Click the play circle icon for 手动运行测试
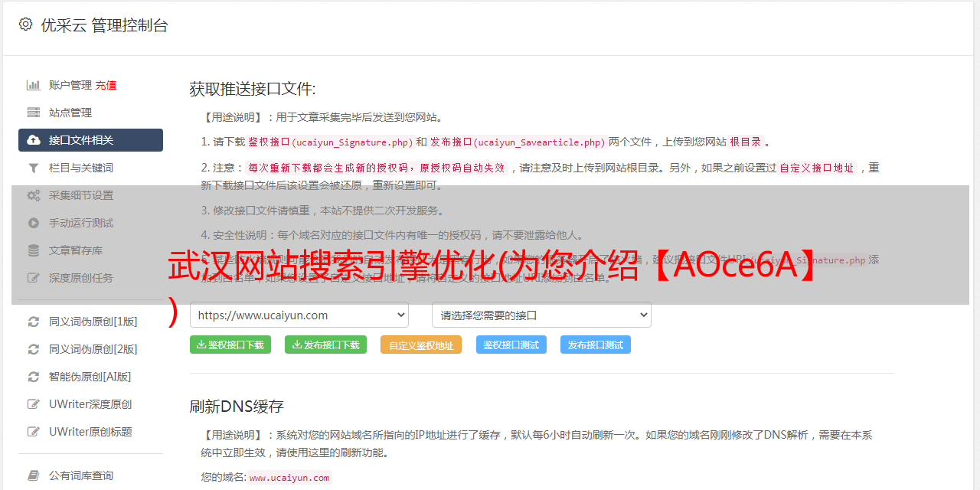This screenshot has height=490, width=980. point(34,223)
